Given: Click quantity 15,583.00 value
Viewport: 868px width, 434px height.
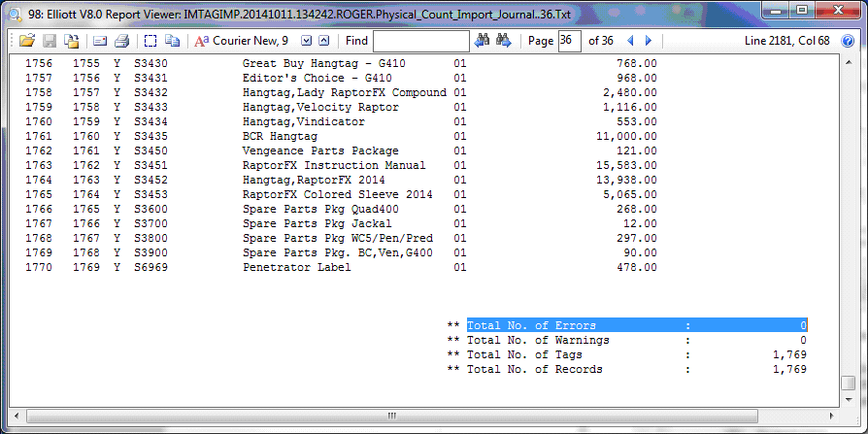Looking at the screenshot, I should (626, 165).
